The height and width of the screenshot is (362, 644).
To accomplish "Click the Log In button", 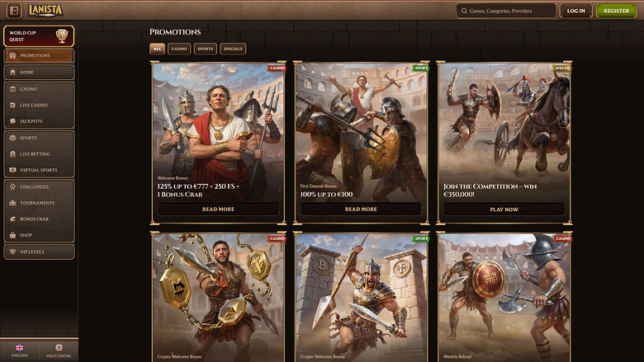I will [575, 11].
